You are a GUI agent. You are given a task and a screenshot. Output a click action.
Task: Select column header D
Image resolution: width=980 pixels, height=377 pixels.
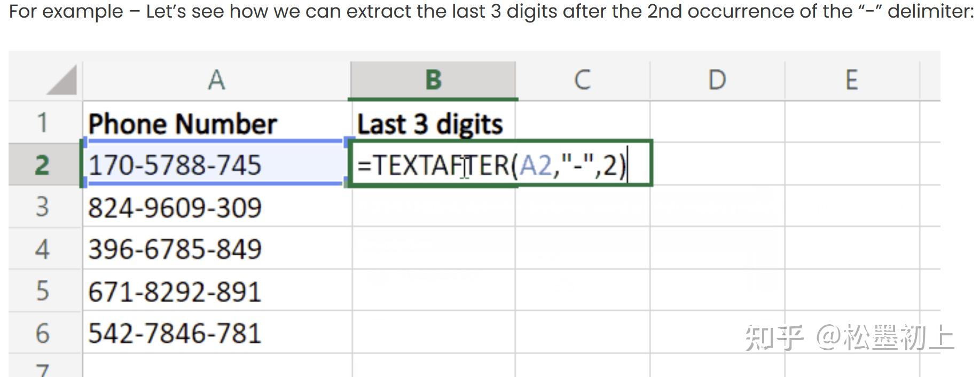716,79
